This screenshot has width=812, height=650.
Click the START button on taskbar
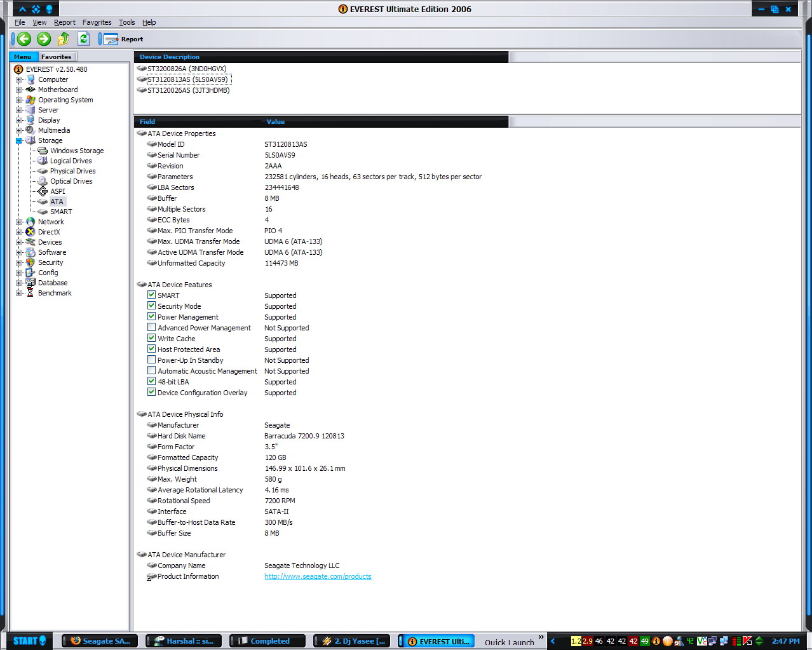tap(29, 641)
